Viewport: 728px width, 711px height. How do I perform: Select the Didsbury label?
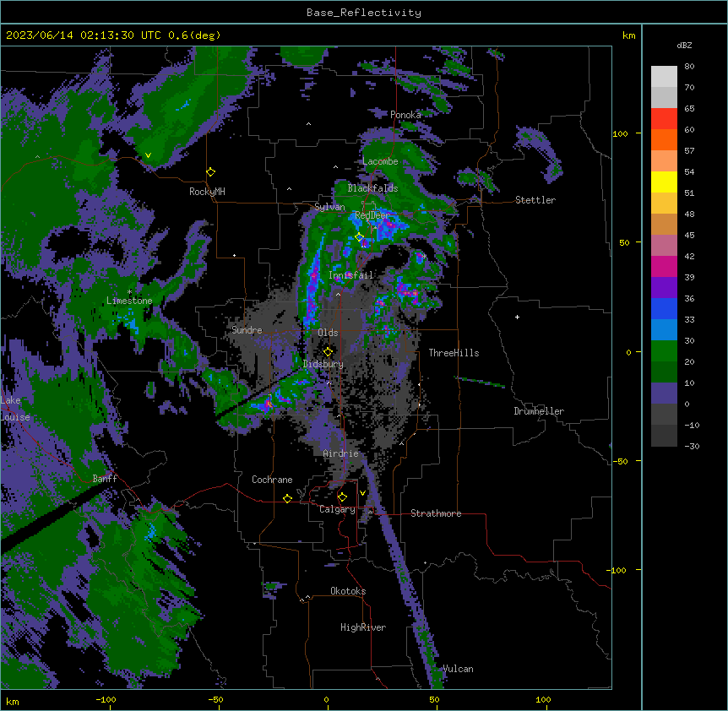323,364
